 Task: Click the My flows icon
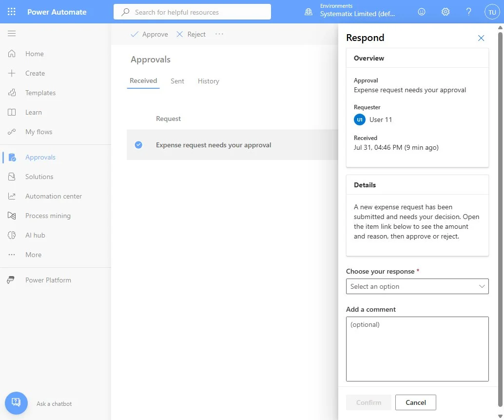click(12, 132)
